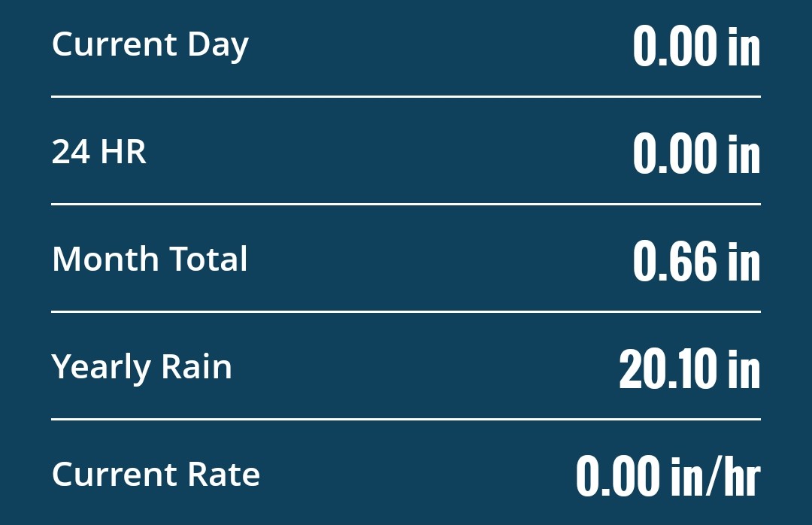This screenshot has height=525, width=812.
Task: Click the in/hr unit text
Action: point(715,476)
